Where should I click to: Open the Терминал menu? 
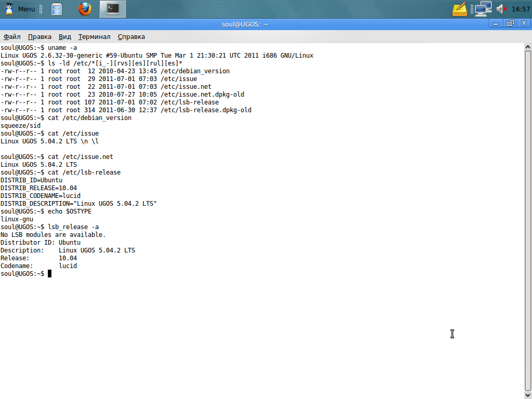pos(95,37)
